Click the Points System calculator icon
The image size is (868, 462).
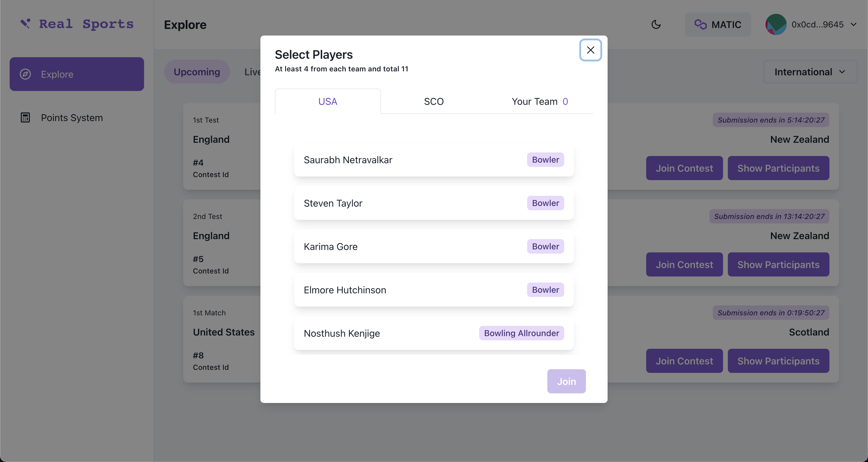[25, 117]
